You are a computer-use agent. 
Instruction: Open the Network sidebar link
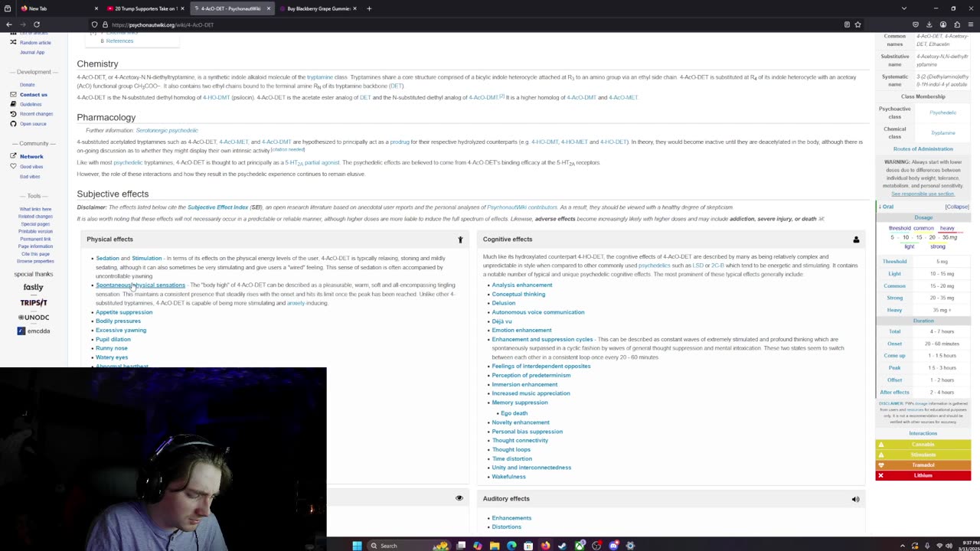point(31,156)
